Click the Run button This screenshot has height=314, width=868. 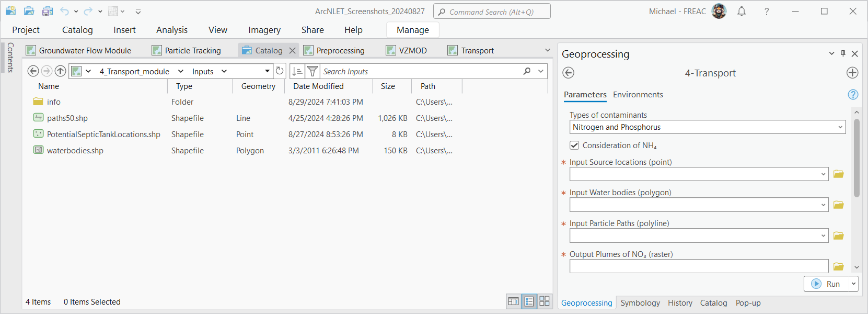827,284
